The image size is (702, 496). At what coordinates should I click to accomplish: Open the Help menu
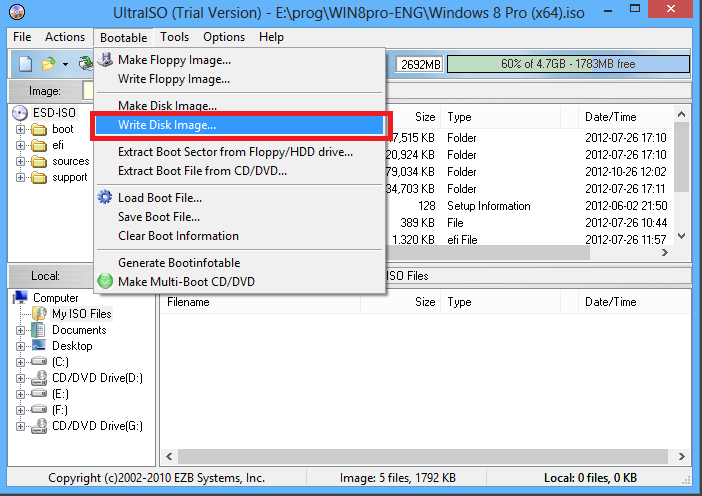coord(271,37)
